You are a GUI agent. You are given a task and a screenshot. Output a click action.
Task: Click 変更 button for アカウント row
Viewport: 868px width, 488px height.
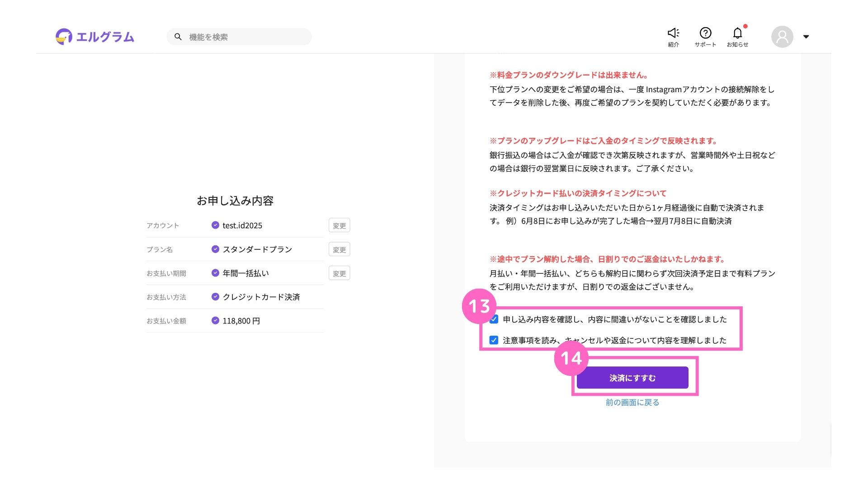click(x=339, y=225)
